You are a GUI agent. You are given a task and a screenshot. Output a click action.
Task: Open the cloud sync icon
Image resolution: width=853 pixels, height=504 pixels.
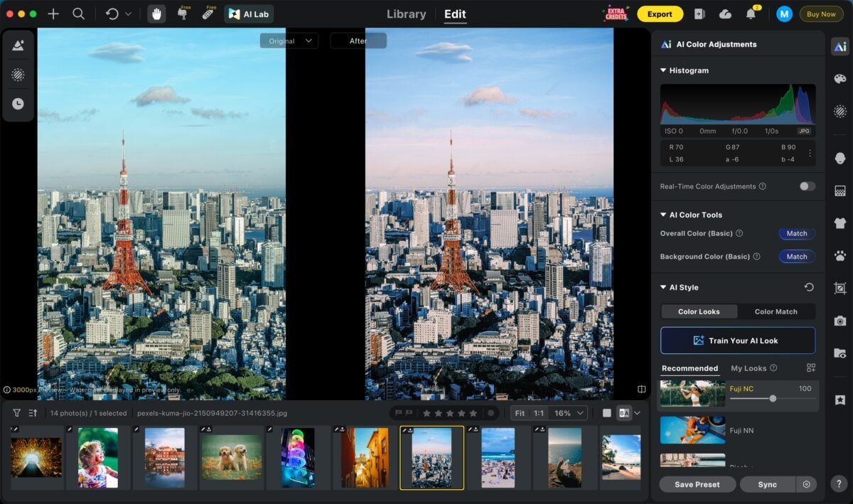(725, 14)
